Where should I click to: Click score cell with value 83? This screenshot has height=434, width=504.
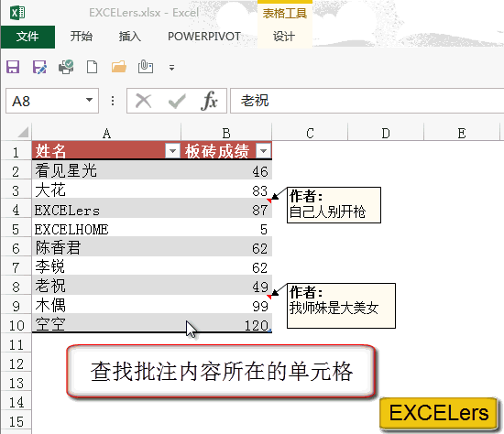[x=226, y=190]
